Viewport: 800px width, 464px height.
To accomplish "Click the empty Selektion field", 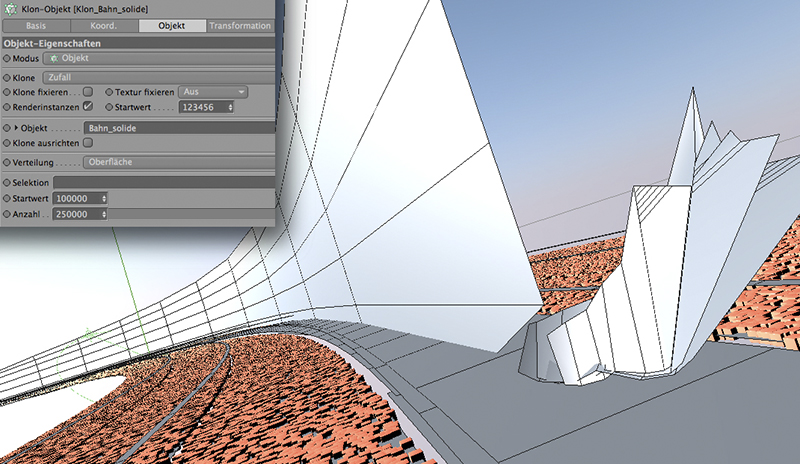I will pyautogui.click(x=164, y=182).
